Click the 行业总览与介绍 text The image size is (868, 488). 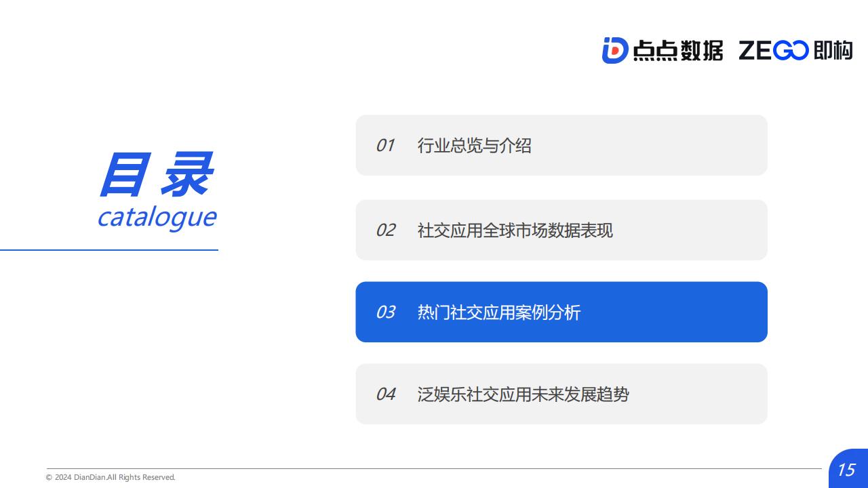[474, 145]
